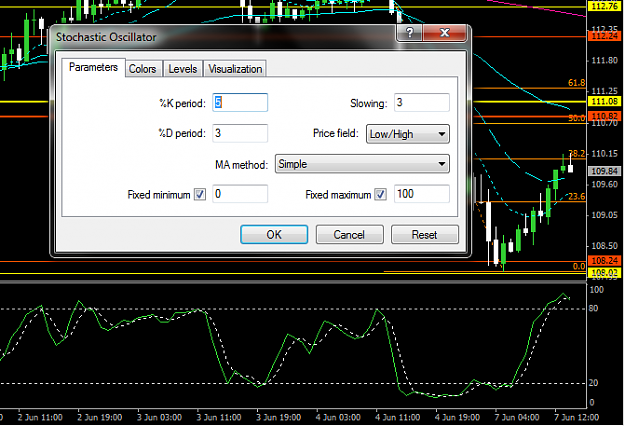625x426 pixels.
Task: Click the %K period input field
Action: [240, 103]
